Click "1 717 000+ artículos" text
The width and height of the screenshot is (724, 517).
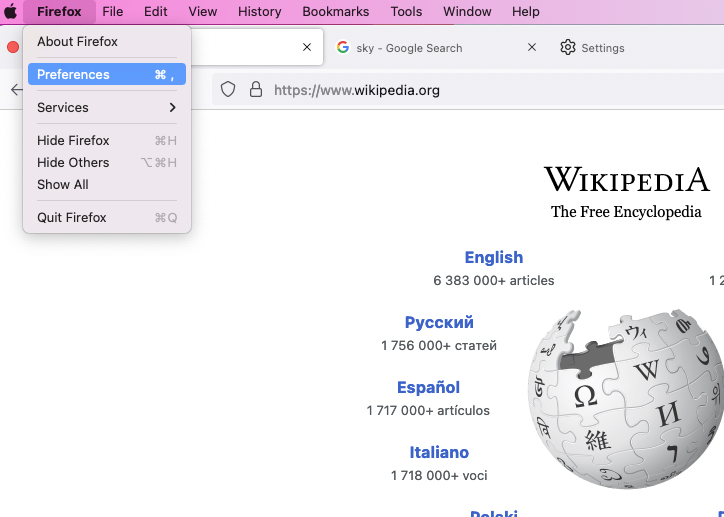tap(428, 410)
